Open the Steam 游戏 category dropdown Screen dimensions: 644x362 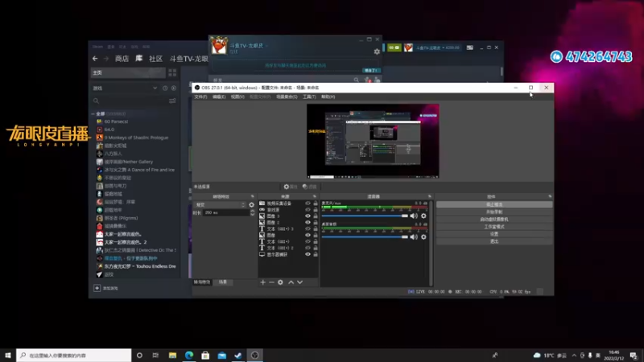point(155,88)
